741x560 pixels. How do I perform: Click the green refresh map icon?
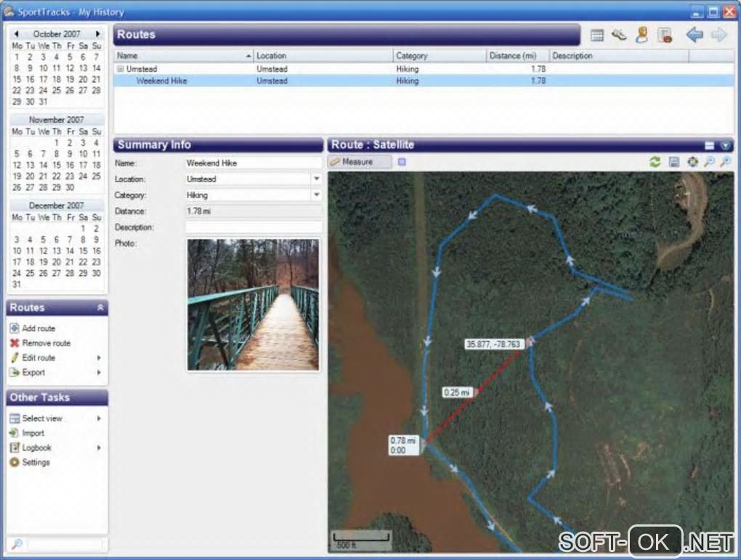click(x=655, y=162)
